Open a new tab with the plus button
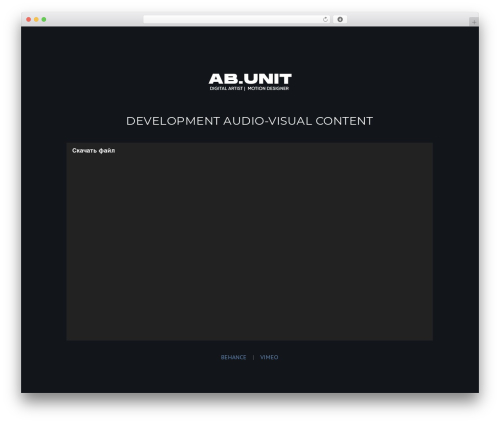Image resolution: width=500 pixels, height=423 pixels. (474, 22)
